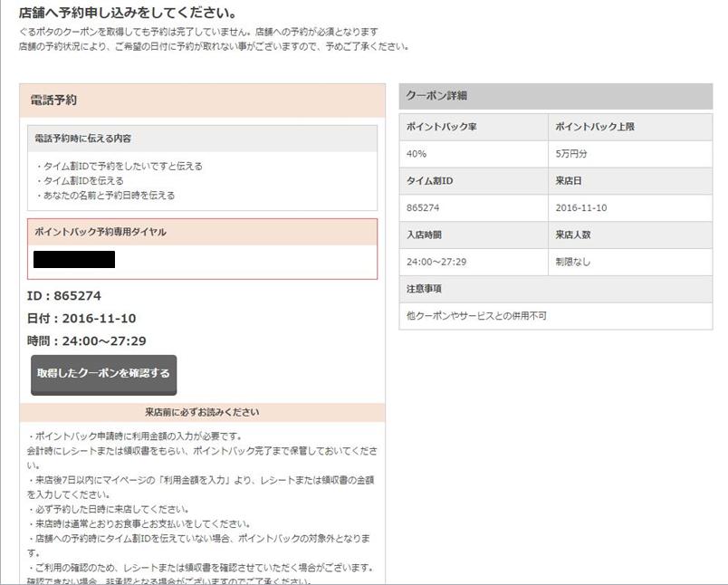Click the 入店時間 table header cell
Screen dimensions: 728x585
click(x=424, y=235)
